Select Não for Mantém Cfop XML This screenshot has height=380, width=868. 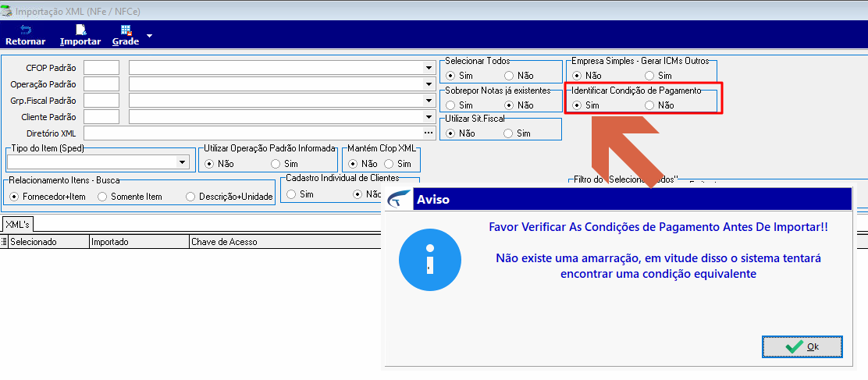(353, 164)
